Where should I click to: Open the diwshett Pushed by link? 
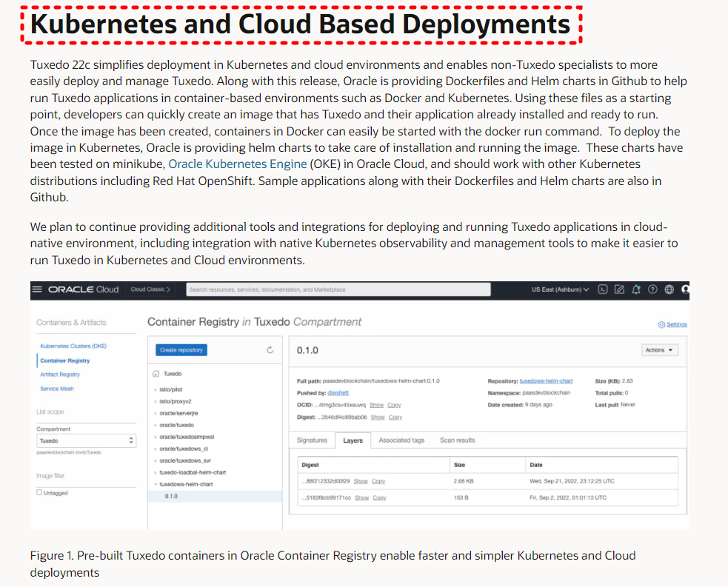click(338, 393)
